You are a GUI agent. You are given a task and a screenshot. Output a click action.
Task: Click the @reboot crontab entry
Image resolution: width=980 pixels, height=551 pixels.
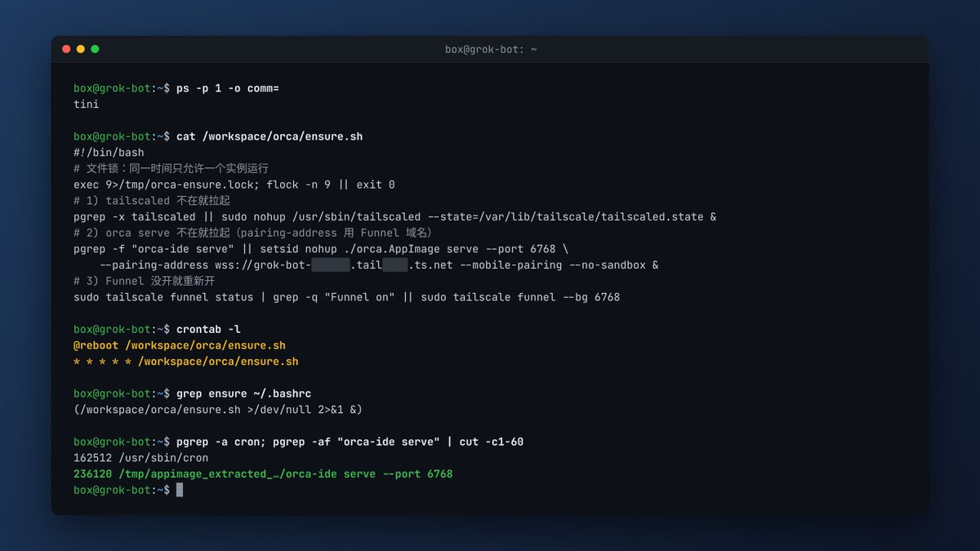(180, 345)
